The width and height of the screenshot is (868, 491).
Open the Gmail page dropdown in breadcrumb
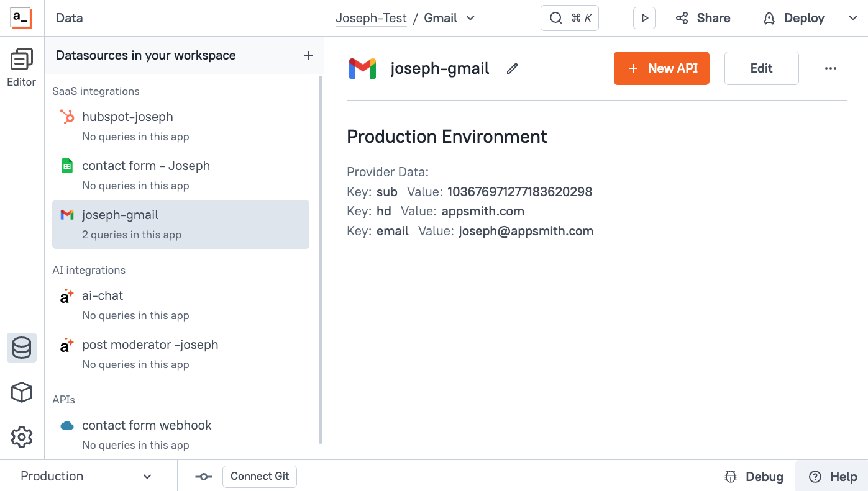click(470, 18)
